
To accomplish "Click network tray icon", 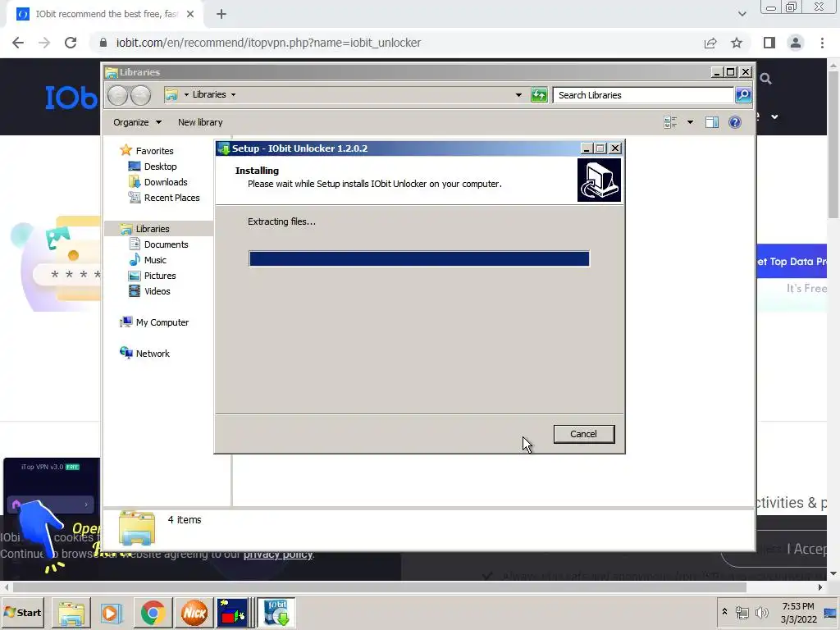I will coord(742,612).
